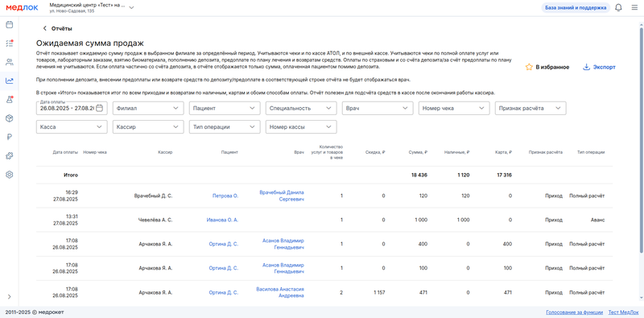Open the laboratory flask icon in sidebar
644x318 pixels.
(x=9, y=100)
